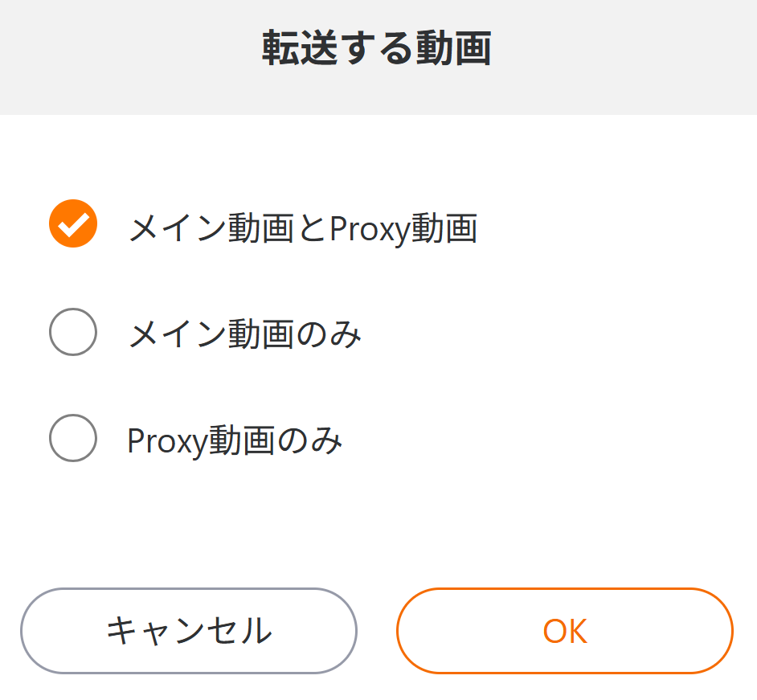Click the メイン動画のみ label text

click(x=244, y=334)
